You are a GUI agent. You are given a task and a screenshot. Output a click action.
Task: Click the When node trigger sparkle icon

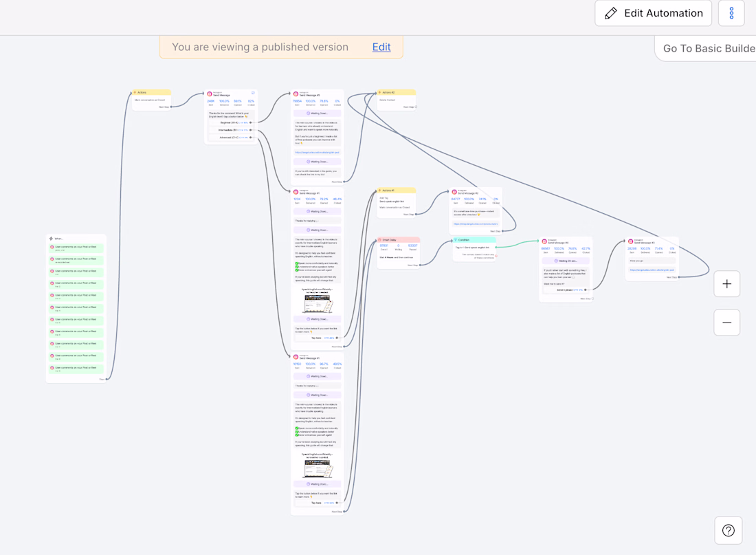click(51, 239)
